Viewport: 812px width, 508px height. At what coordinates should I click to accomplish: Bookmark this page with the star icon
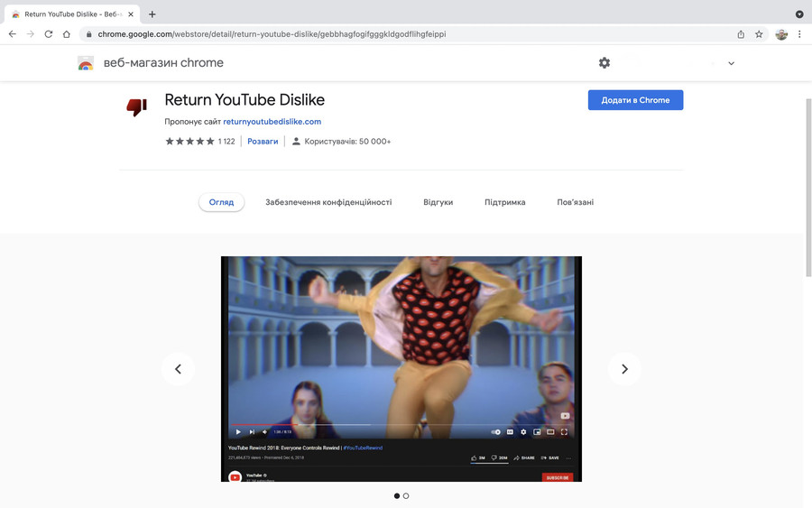[x=759, y=34]
